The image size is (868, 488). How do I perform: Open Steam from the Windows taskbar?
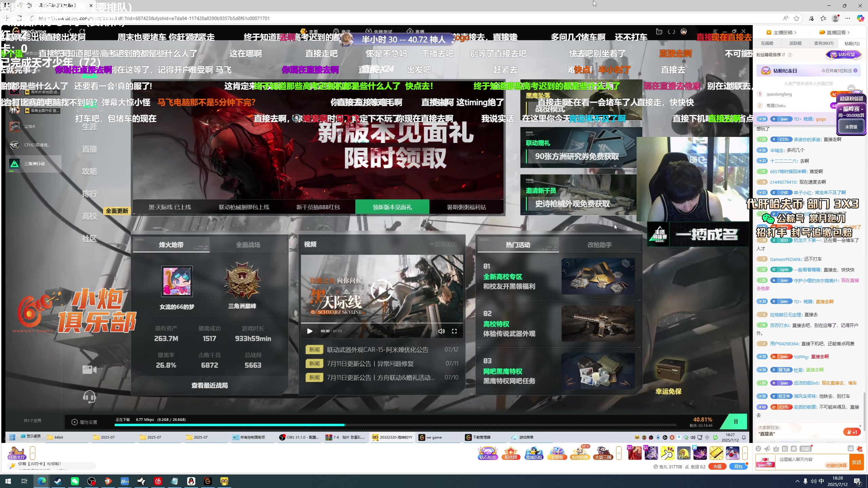[x=58, y=481]
